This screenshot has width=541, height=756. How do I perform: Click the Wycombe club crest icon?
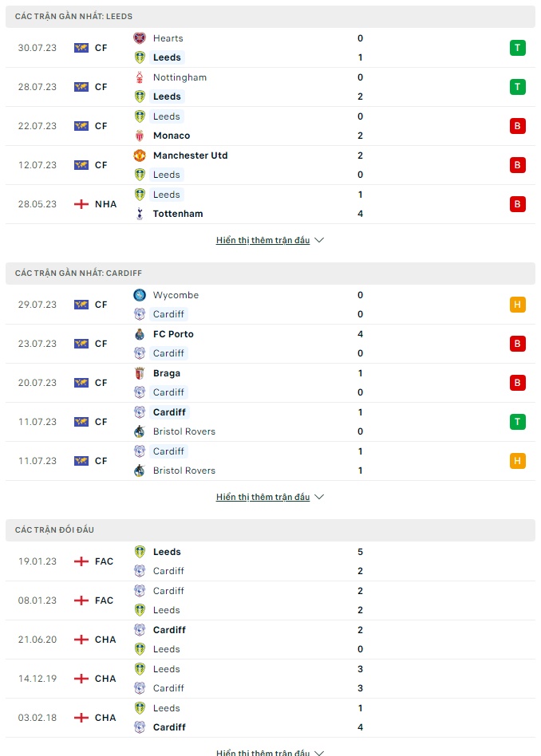[140, 295]
